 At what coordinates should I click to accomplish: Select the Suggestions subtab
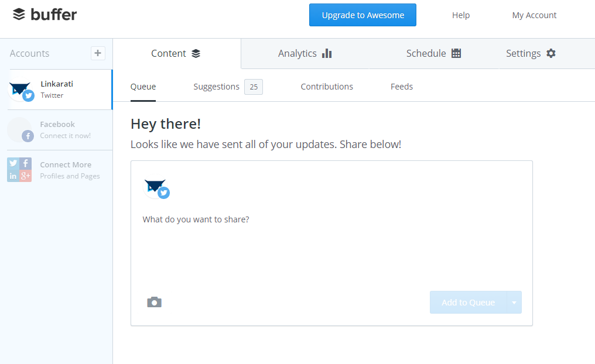coord(216,87)
